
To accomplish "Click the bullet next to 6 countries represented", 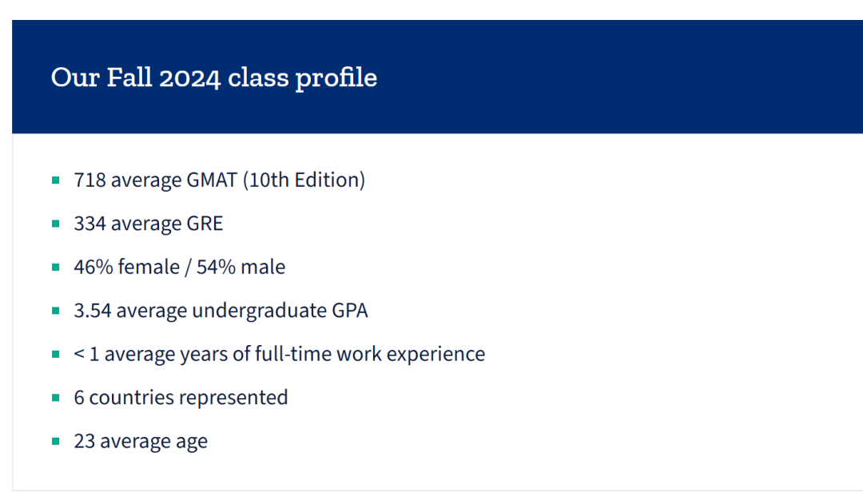I will click(x=56, y=397).
